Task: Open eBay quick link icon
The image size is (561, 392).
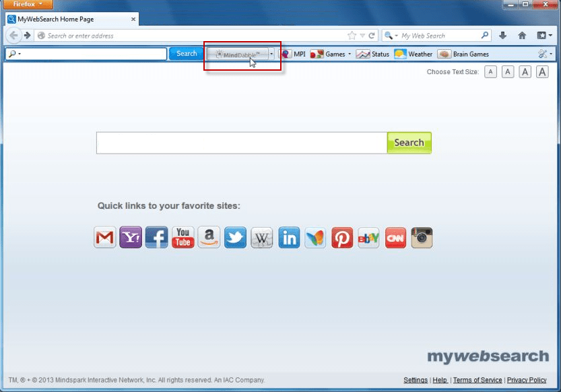Action: pyautogui.click(x=368, y=237)
